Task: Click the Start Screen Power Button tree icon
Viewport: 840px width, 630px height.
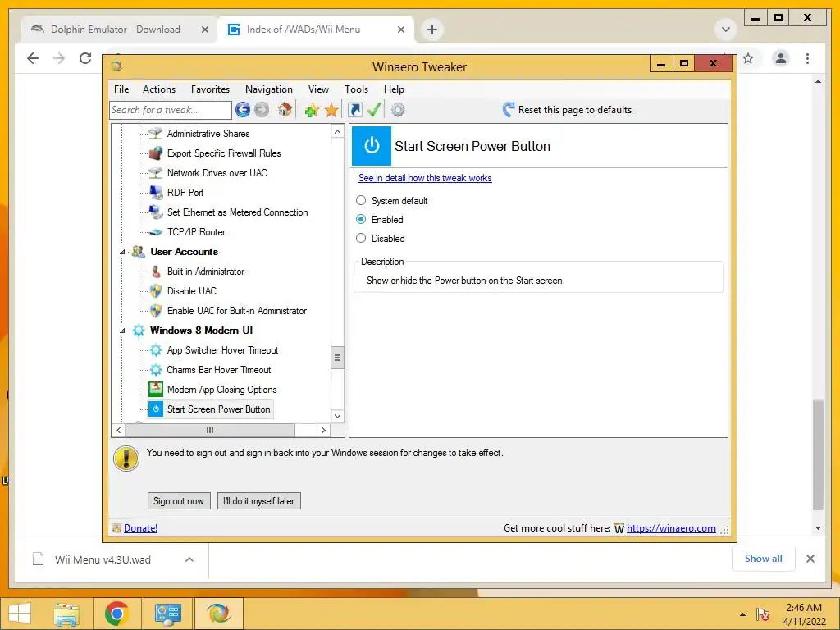Action: pyautogui.click(x=155, y=409)
